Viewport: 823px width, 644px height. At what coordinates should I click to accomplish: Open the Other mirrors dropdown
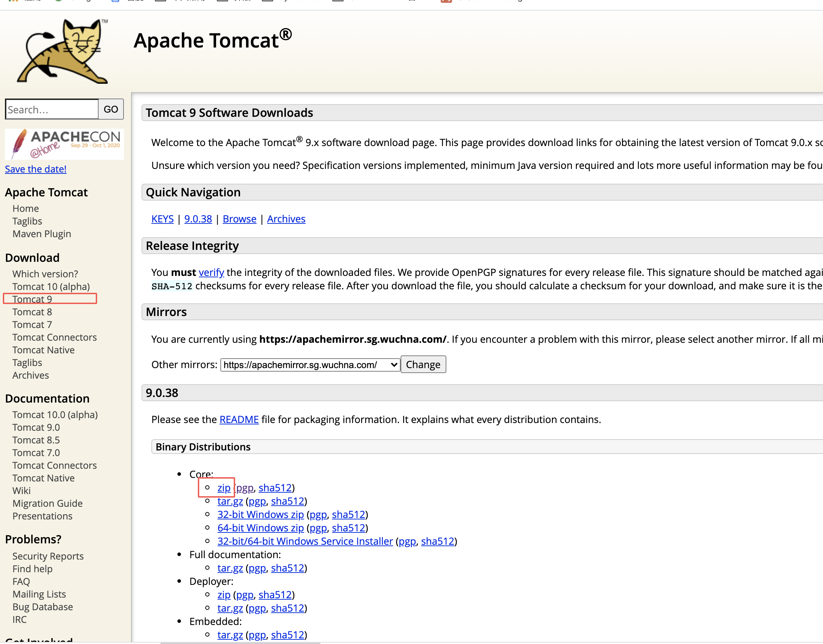pos(310,365)
